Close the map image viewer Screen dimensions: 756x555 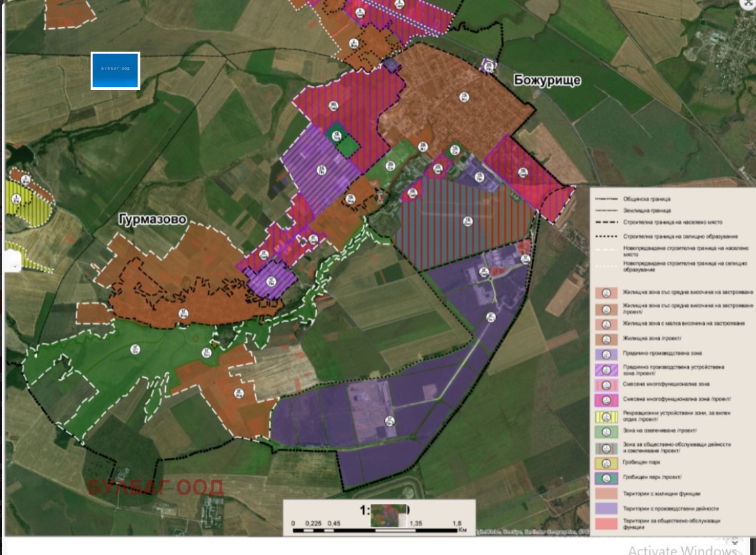[x=748, y=3]
